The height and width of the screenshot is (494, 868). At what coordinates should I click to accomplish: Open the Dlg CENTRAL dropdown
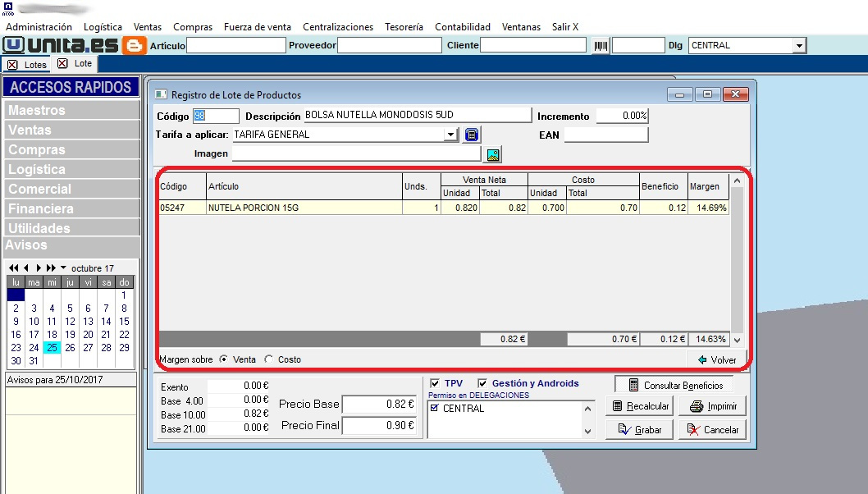tap(798, 46)
